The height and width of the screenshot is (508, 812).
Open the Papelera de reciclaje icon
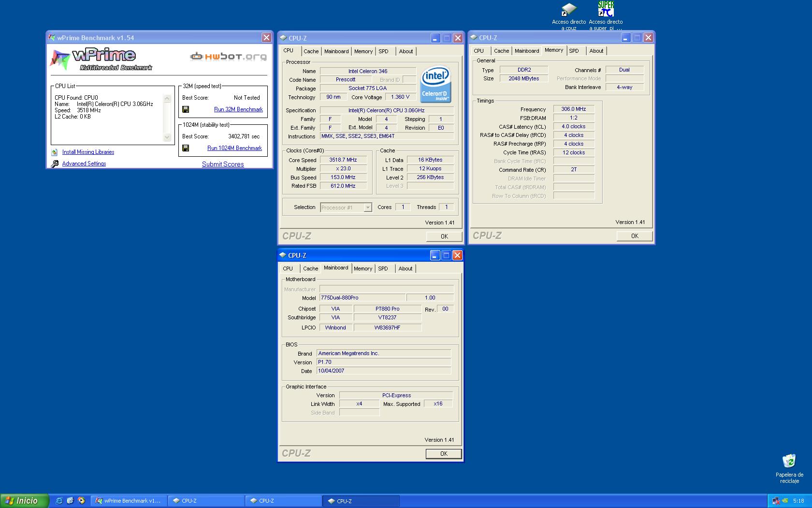coord(789,461)
